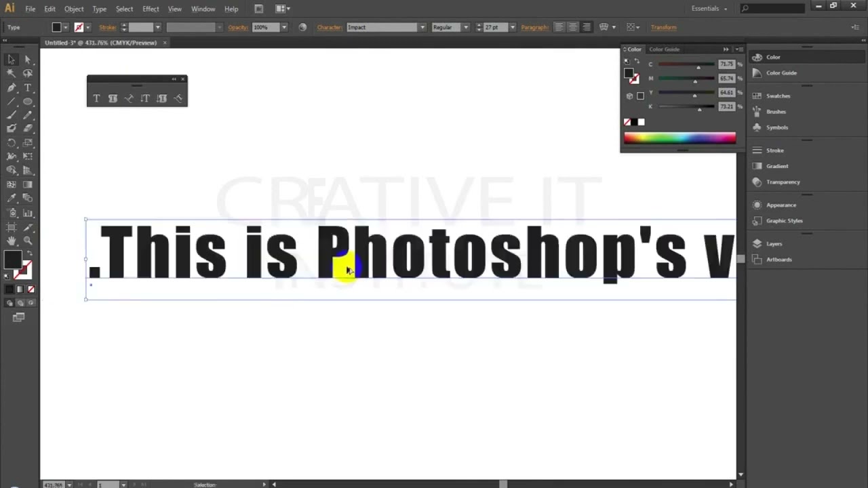
Task: Open the Window menu
Action: (203, 9)
